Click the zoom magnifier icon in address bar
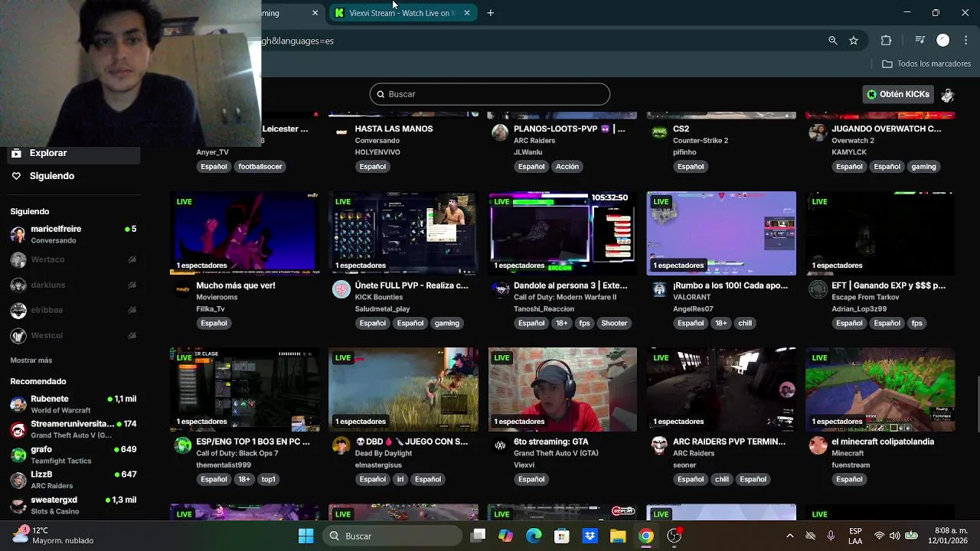 (833, 41)
